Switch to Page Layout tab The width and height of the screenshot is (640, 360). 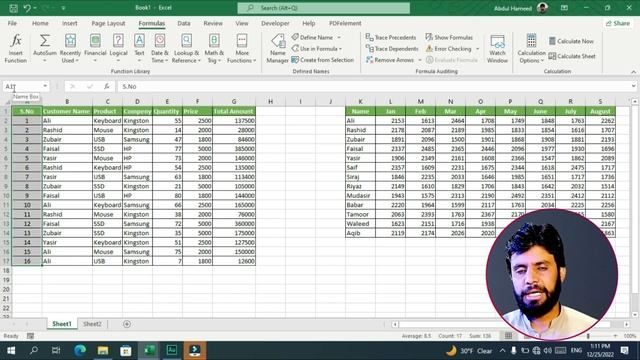point(108,23)
